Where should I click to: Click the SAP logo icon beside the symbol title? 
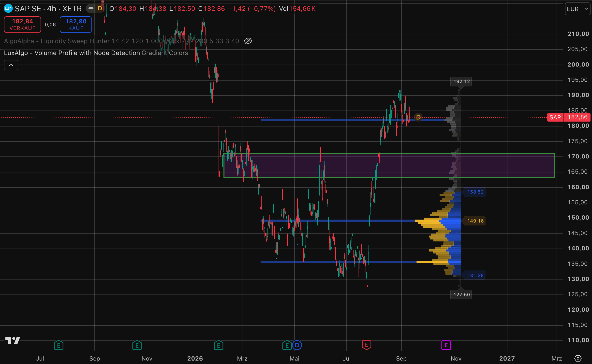click(x=8, y=9)
